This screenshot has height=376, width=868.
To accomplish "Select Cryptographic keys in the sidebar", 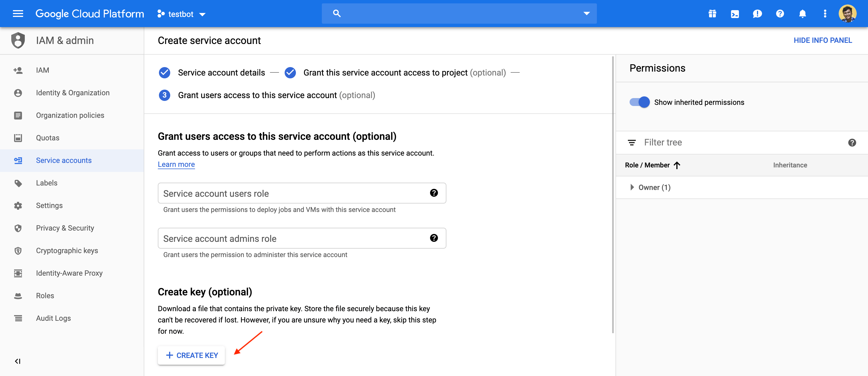I will (x=67, y=250).
